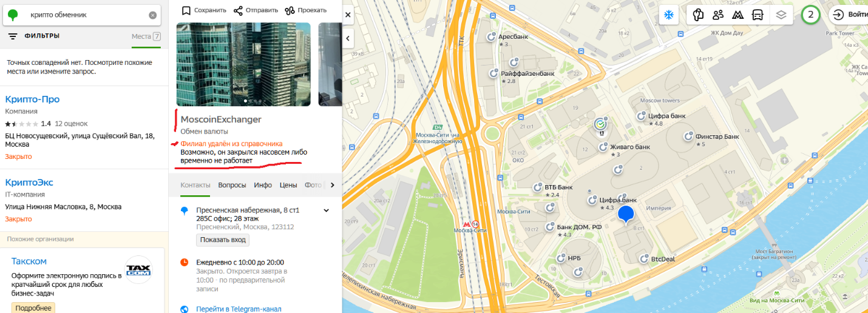Close the MoscoinExchanger card with the X
The image size is (868, 313).
[348, 15]
